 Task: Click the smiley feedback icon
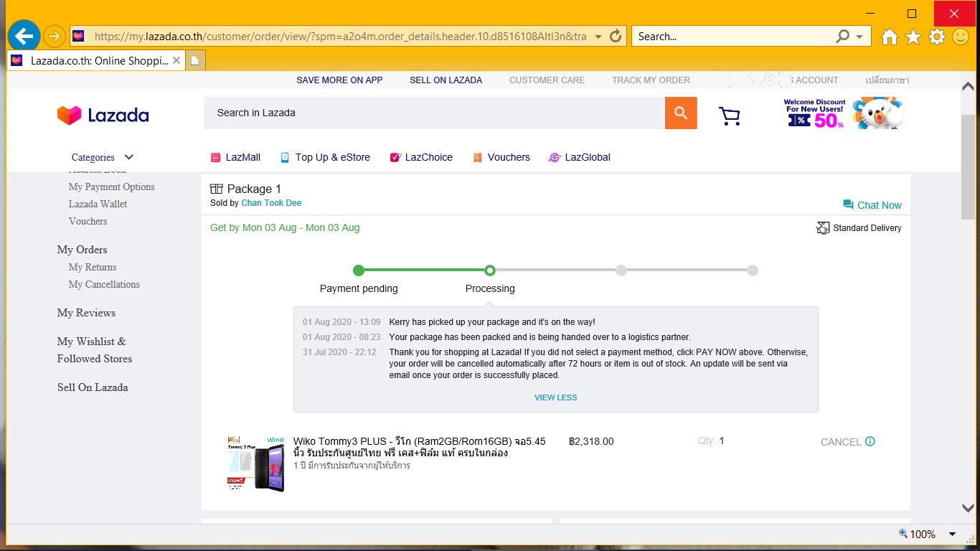[961, 37]
